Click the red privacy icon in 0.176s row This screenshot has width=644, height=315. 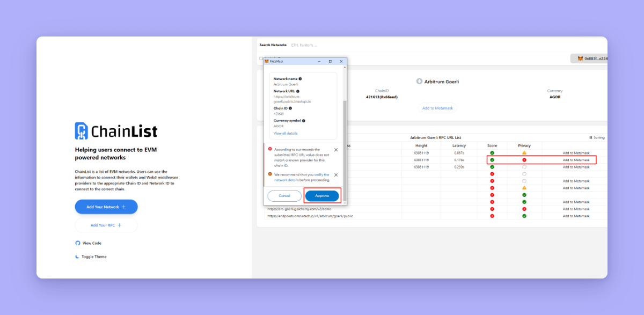tap(524, 160)
